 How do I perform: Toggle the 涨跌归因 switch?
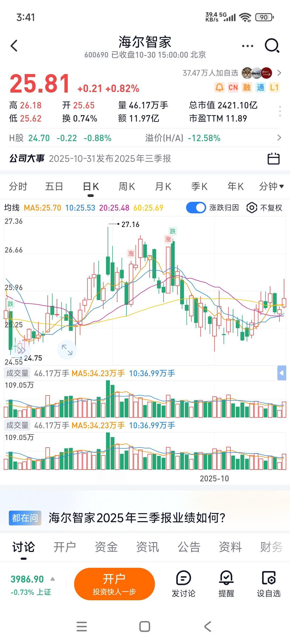click(x=196, y=208)
